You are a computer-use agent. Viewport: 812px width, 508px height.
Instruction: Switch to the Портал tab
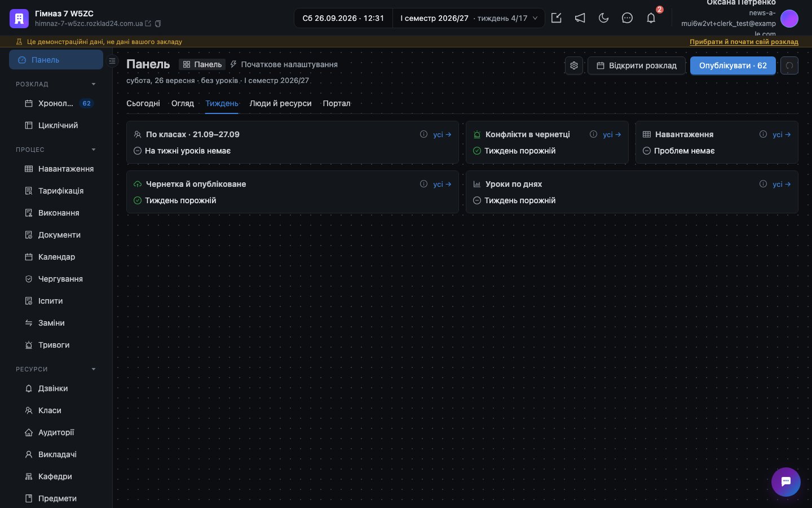337,103
